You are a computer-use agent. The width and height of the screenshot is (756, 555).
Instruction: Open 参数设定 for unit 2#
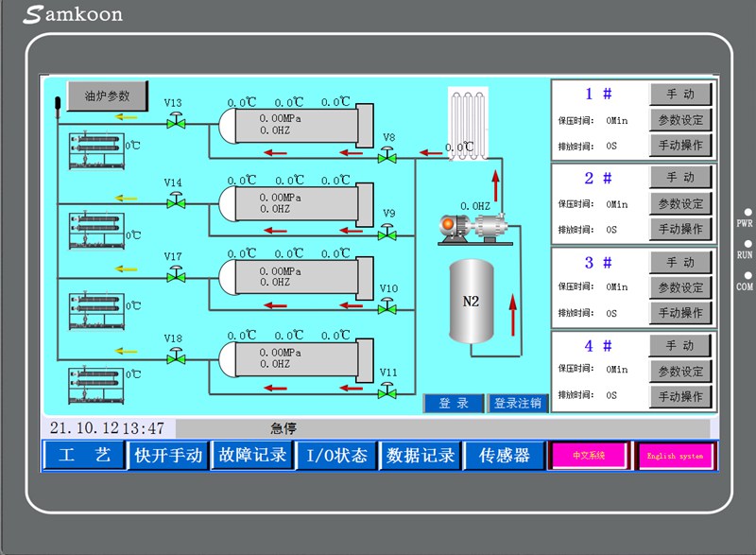pos(679,203)
